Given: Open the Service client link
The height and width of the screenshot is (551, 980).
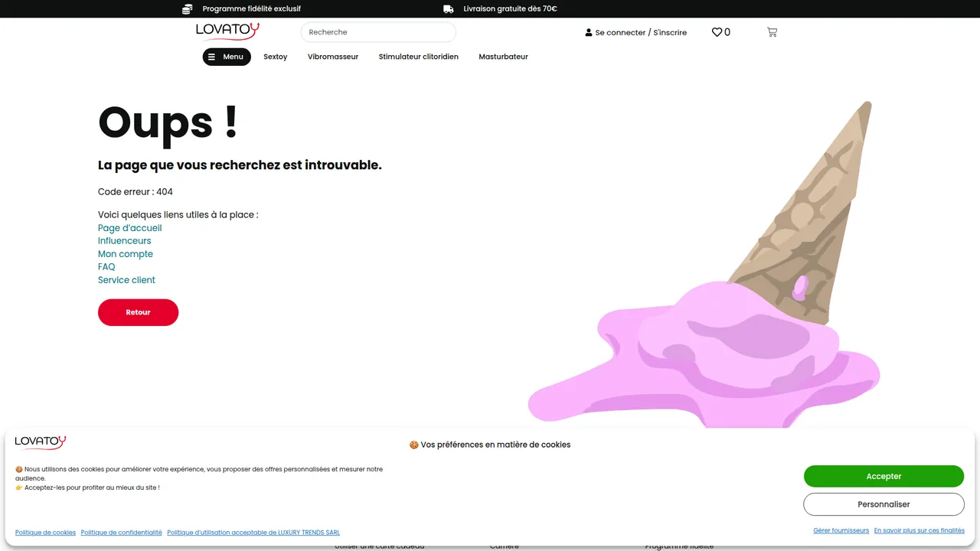Looking at the screenshot, I should (127, 280).
